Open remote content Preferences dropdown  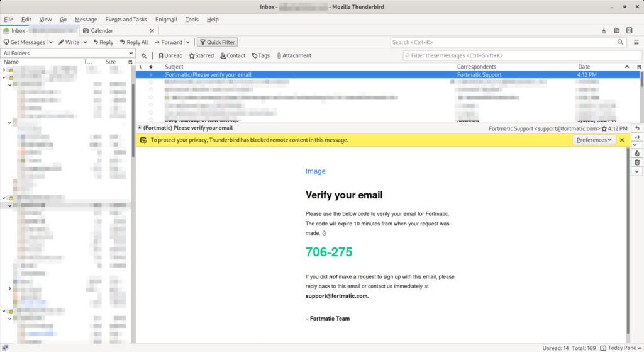click(x=594, y=140)
